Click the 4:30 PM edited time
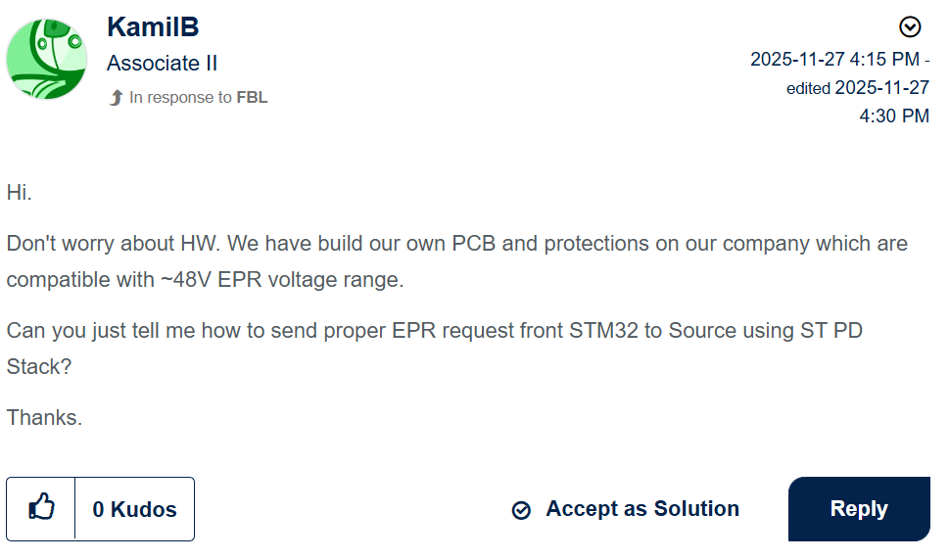This screenshot has width=949, height=560. [894, 117]
